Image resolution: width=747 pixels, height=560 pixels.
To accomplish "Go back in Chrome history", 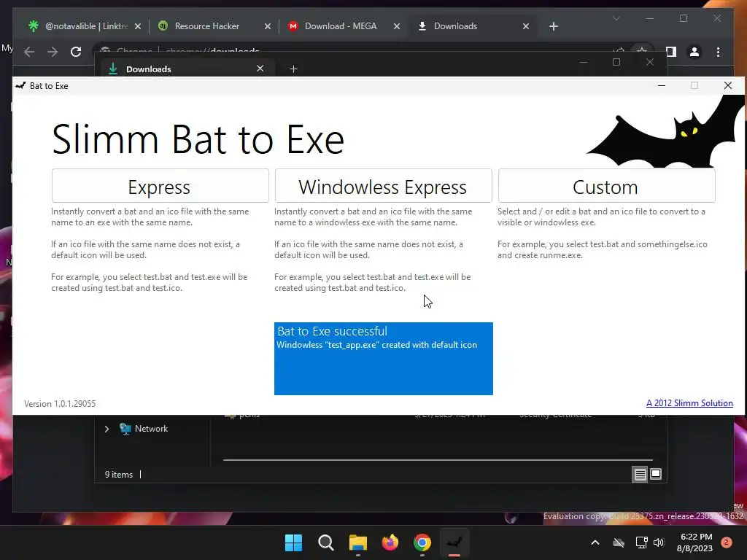I will pyautogui.click(x=29, y=52).
